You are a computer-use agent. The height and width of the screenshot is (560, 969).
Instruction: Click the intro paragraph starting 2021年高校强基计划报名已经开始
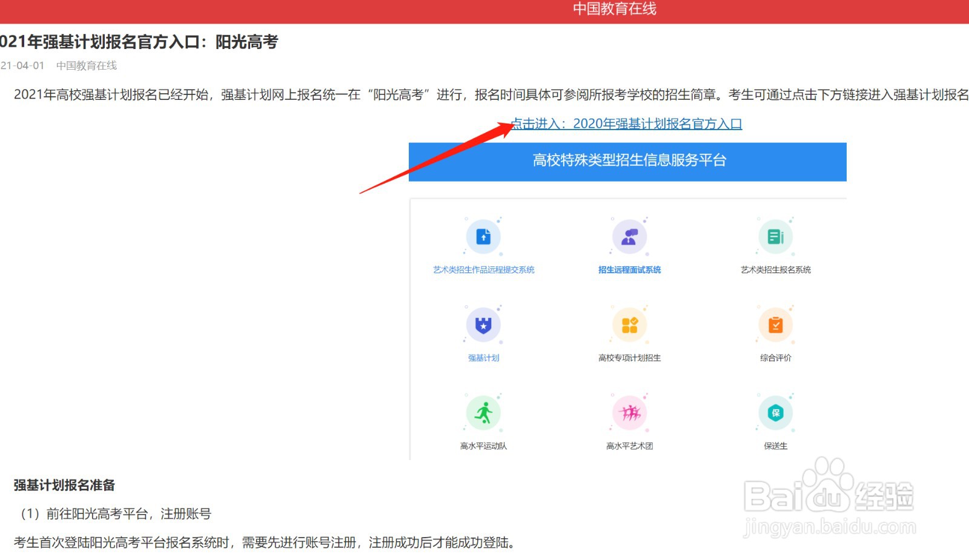tap(491, 94)
